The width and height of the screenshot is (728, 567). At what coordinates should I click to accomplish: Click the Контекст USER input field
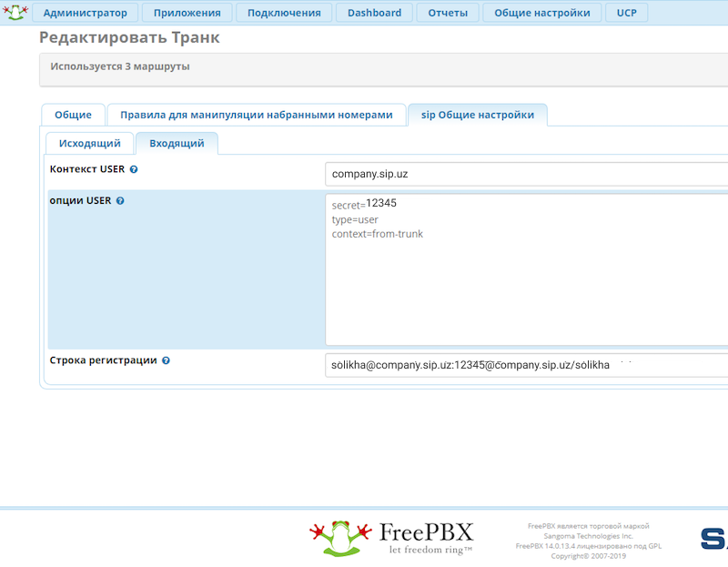pos(526,173)
